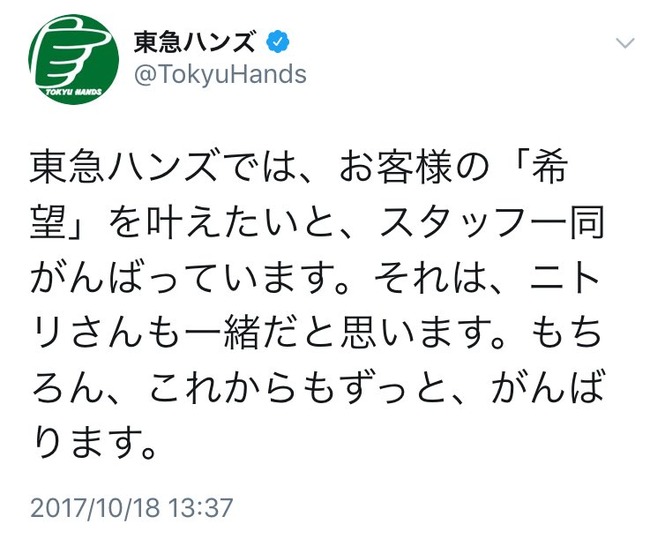Expand the tweet options chevron
Viewport: 650px width, 539px height.
pos(625,43)
